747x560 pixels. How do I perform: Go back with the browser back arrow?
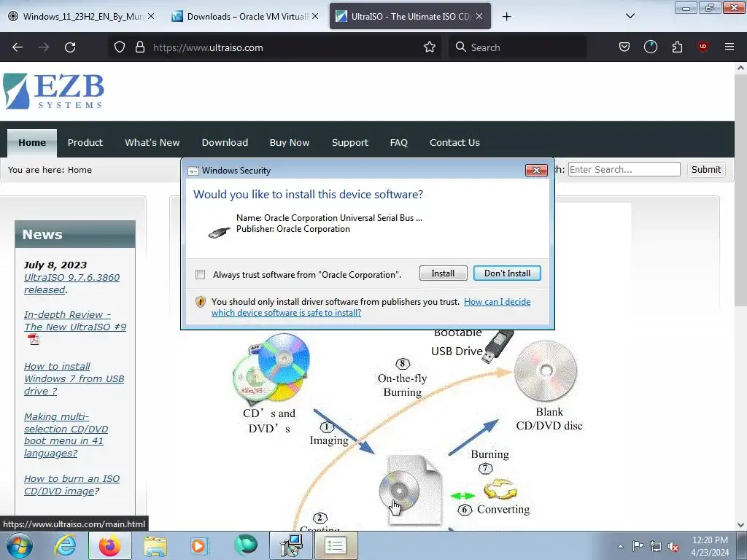tap(18, 47)
